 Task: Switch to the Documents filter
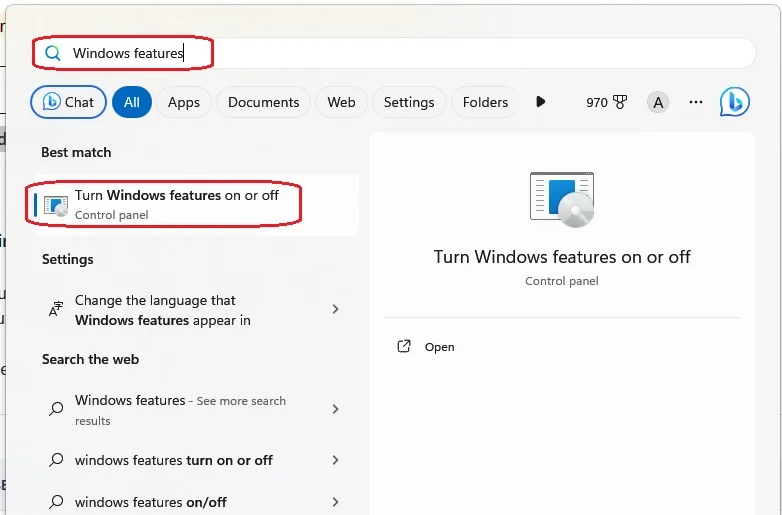263,102
